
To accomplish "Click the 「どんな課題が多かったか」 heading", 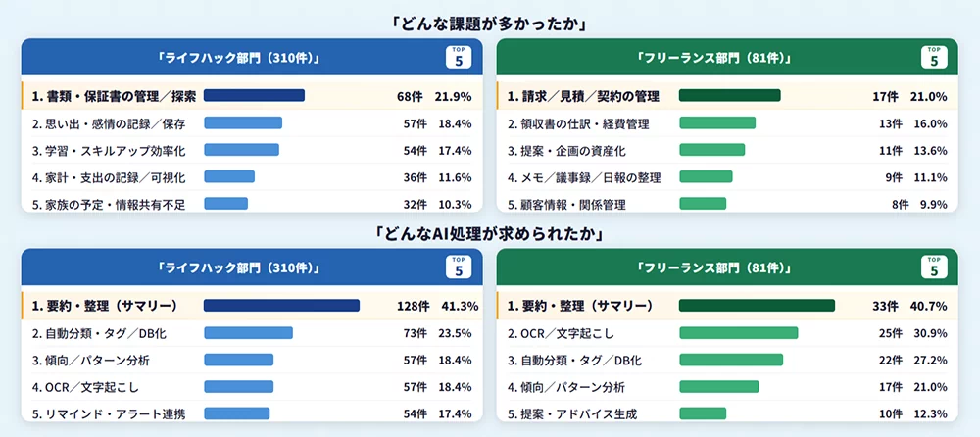I will pos(490,23).
